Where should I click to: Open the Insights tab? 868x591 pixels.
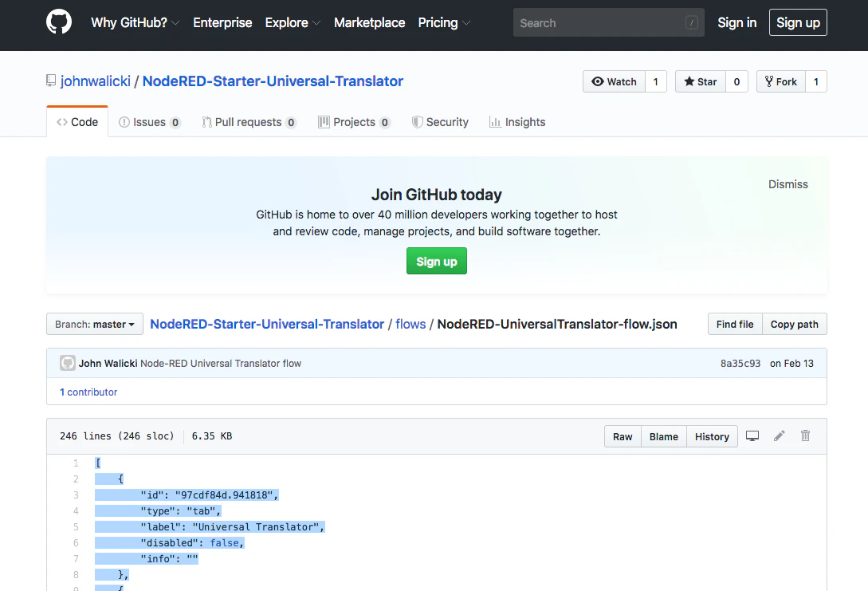click(517, 122)
